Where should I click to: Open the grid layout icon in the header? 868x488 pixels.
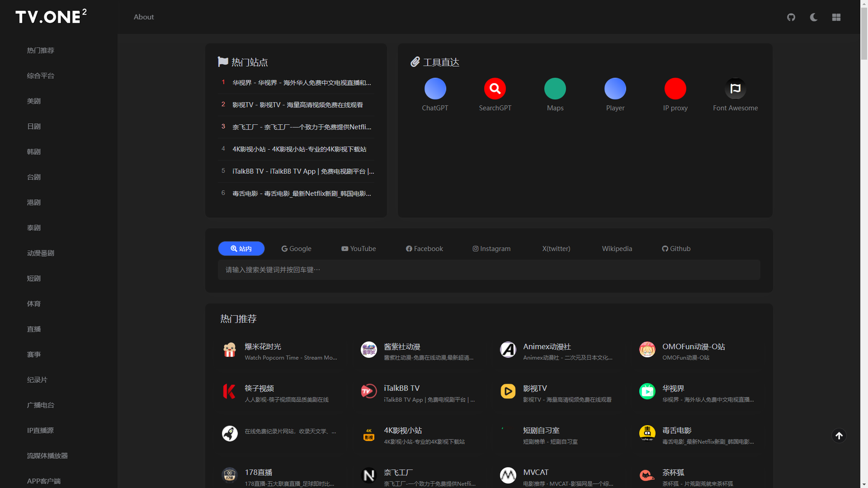coord(836,17)
